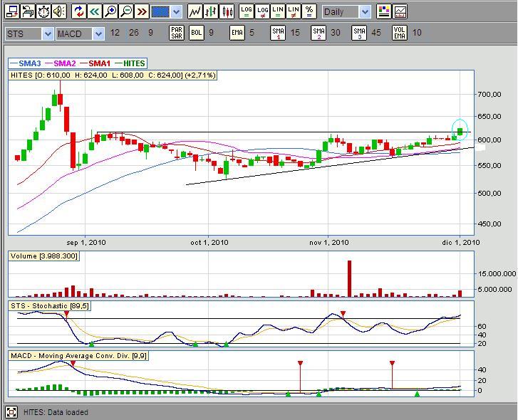
Task: Click the MACD combo dropdown arrow
Action: coord(98,33)
